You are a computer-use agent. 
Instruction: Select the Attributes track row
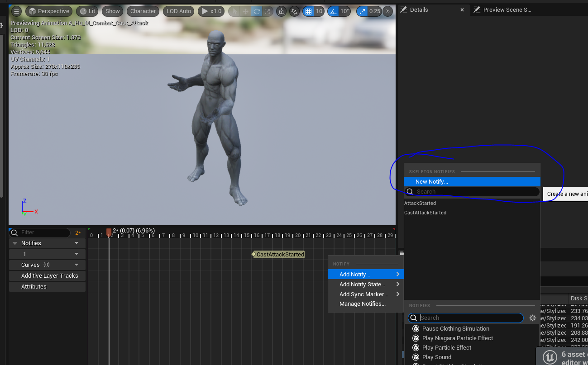tap(48, 287)
